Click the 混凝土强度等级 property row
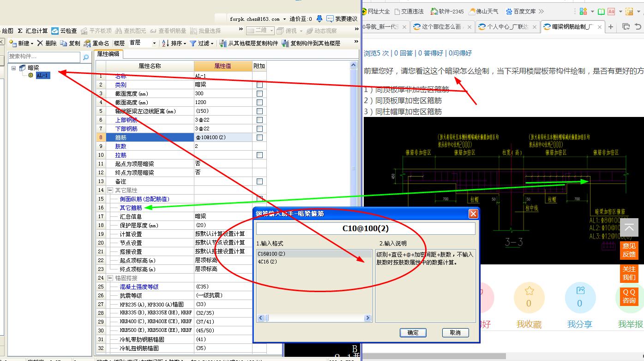The image size is (644, 361). click(139, 287)
